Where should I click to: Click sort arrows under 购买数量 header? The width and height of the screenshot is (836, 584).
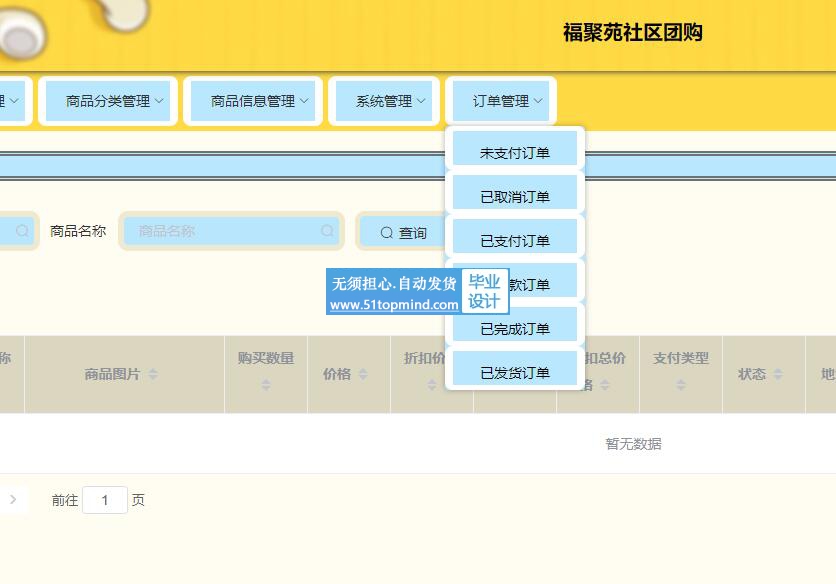[x=266, y=384]
